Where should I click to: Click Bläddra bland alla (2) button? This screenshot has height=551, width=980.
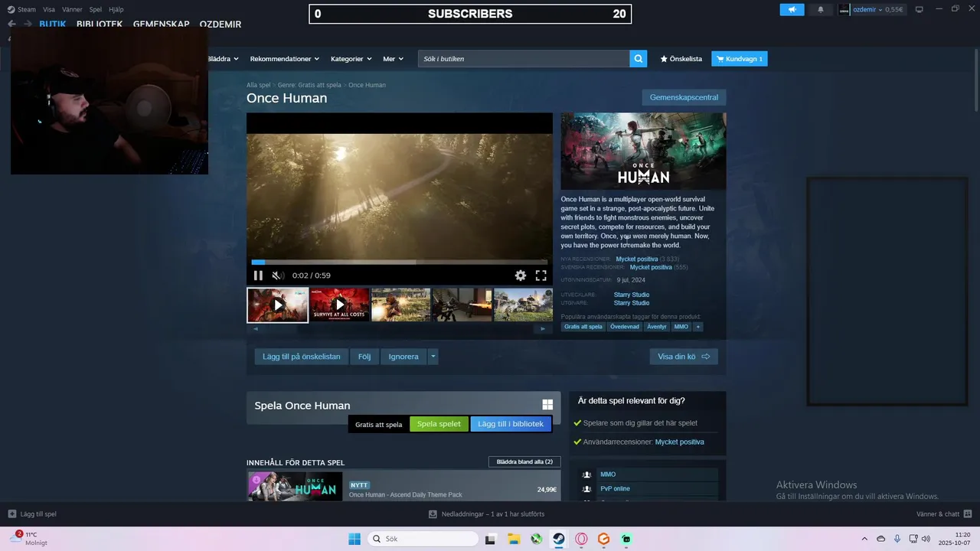click(524, 461)
